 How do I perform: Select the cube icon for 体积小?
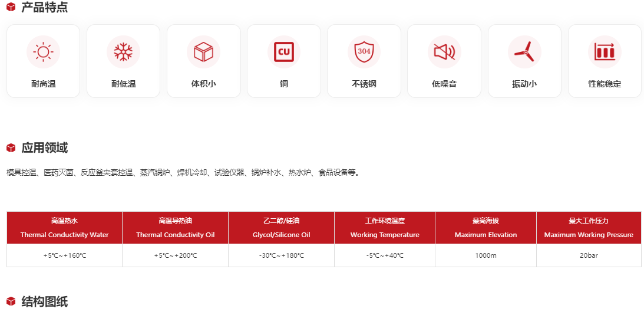[x=203, y=52]
